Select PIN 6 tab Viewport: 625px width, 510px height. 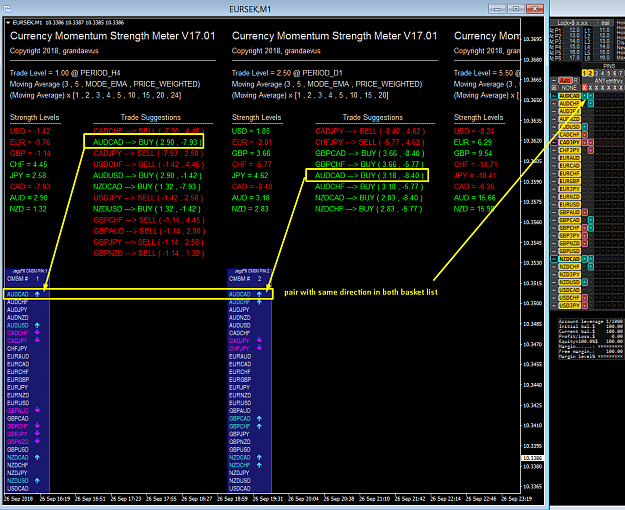[615, 73]
